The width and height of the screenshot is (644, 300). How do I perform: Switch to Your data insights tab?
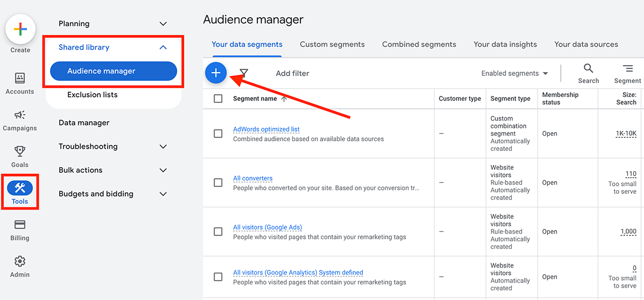pyautogui.click(x=505, y=44)
